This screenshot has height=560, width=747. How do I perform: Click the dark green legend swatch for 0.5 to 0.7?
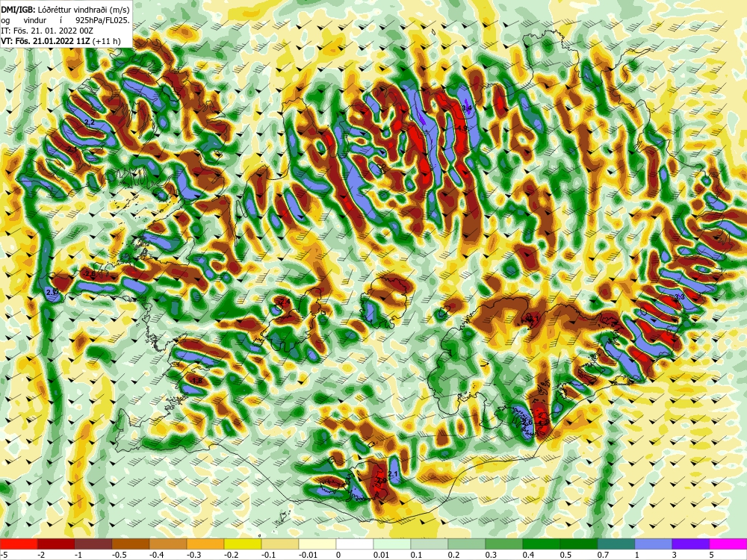[579, 544]
